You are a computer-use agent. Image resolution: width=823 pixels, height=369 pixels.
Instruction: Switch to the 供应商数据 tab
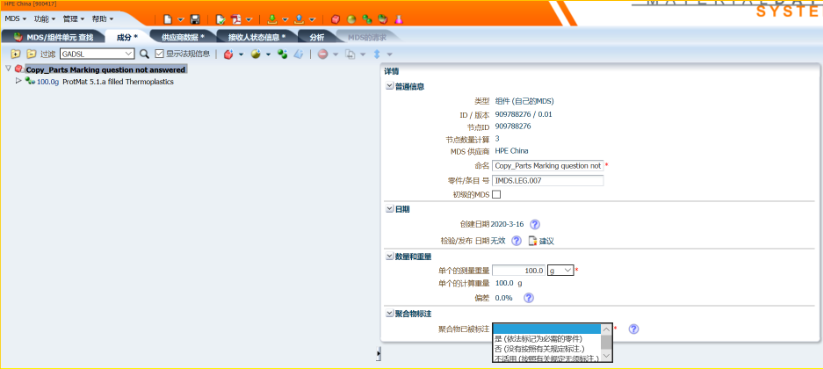pos(183,37)
